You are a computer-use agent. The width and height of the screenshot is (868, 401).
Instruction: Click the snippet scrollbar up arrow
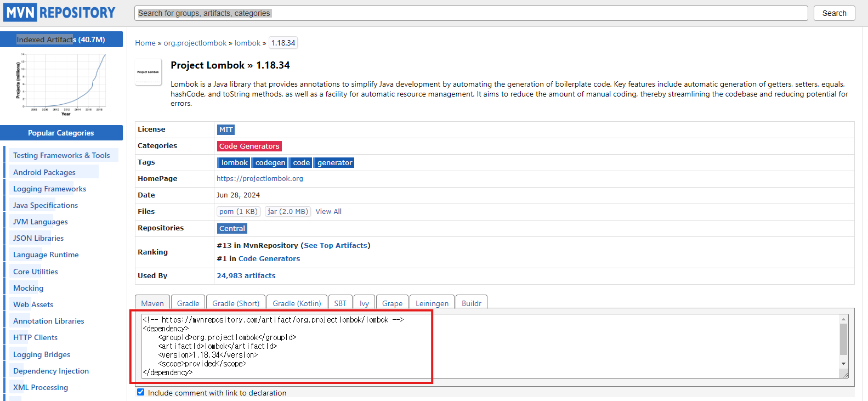point(843,319)
